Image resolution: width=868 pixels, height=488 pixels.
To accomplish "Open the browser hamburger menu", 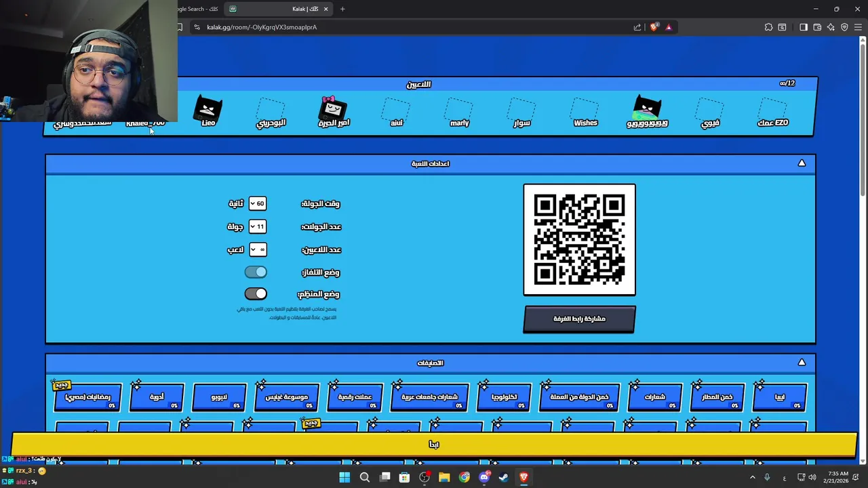I will [858, 27].
